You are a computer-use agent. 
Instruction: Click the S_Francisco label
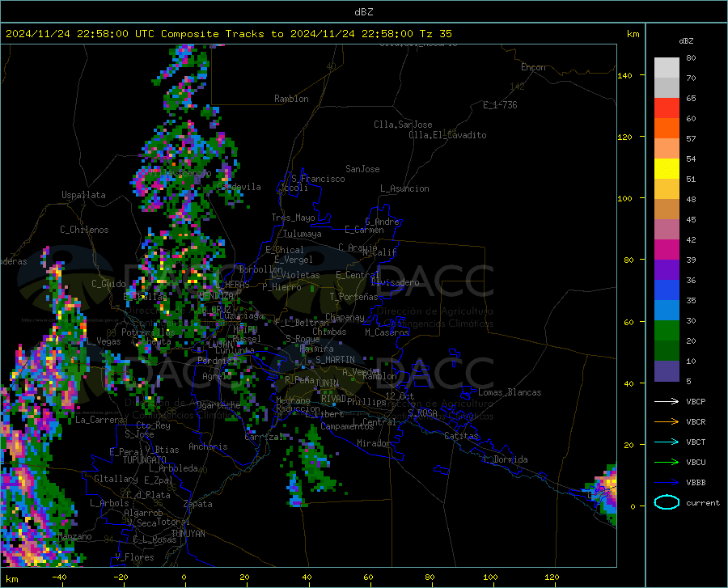(318, 179)
